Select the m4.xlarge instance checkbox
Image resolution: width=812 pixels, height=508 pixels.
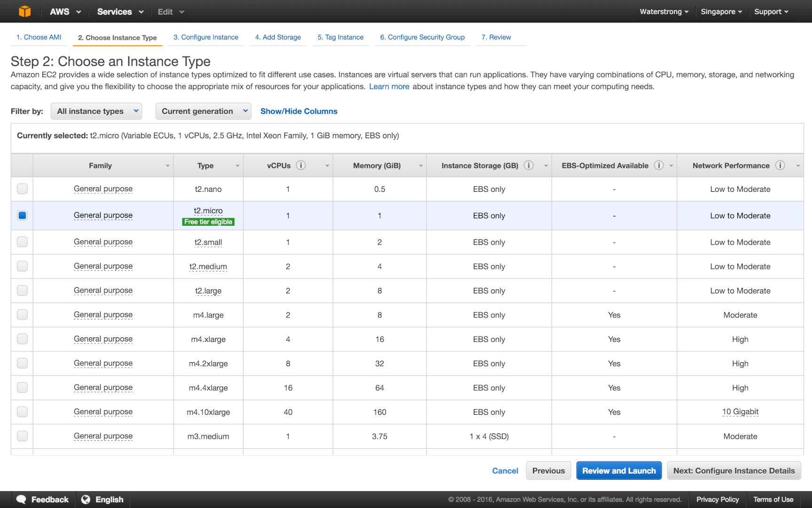click(22, 339)
